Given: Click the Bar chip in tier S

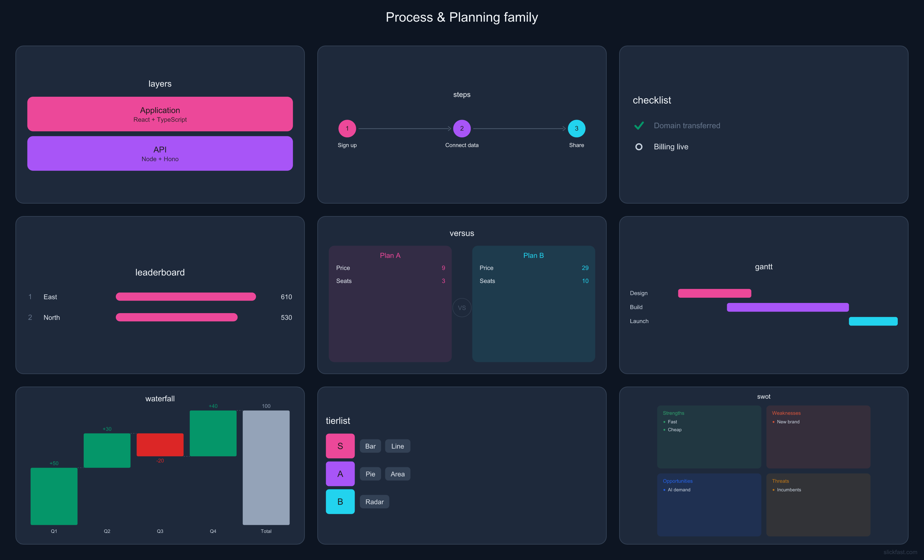Looking at the screenshot, I should (x=370, y=446).
